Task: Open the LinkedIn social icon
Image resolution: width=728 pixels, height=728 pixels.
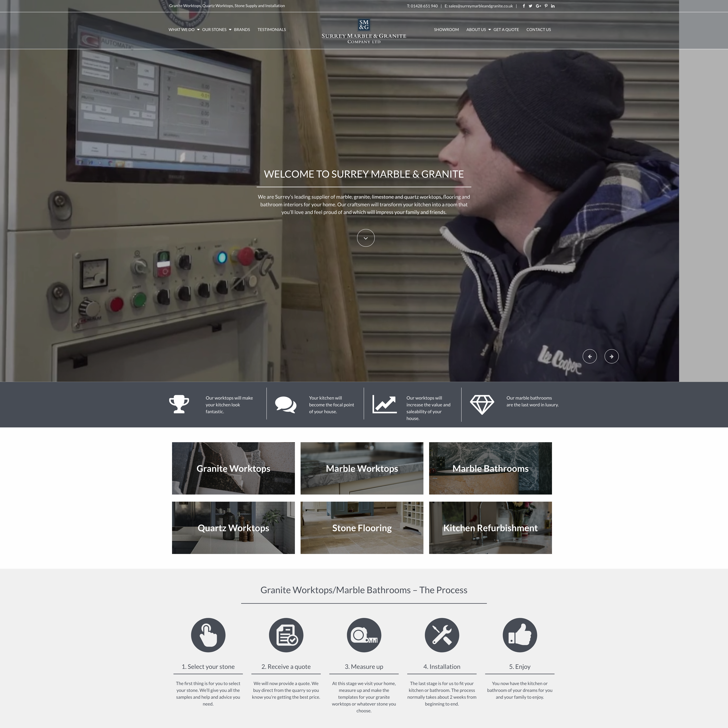Action: pyautogui.click(x=553, y=6)
